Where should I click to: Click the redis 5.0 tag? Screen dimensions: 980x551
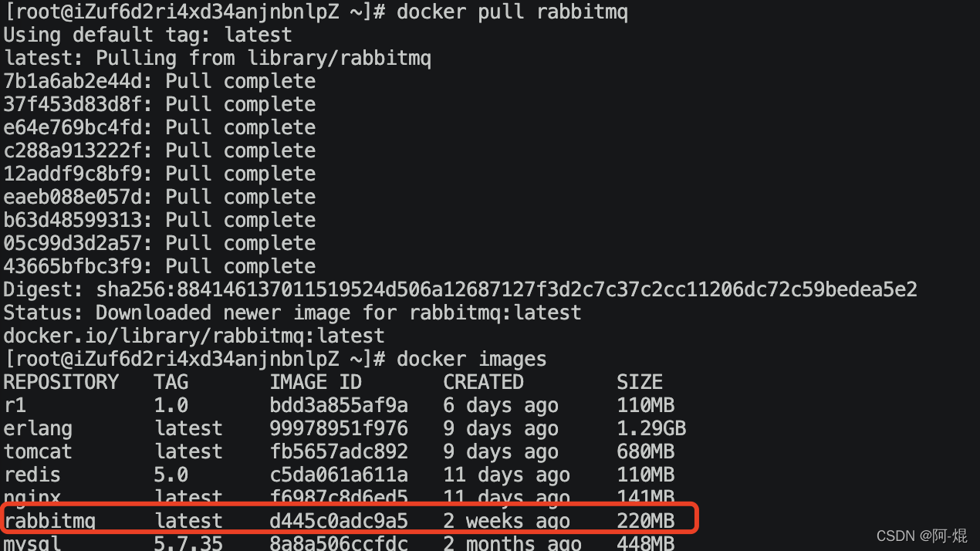point(171,475)
